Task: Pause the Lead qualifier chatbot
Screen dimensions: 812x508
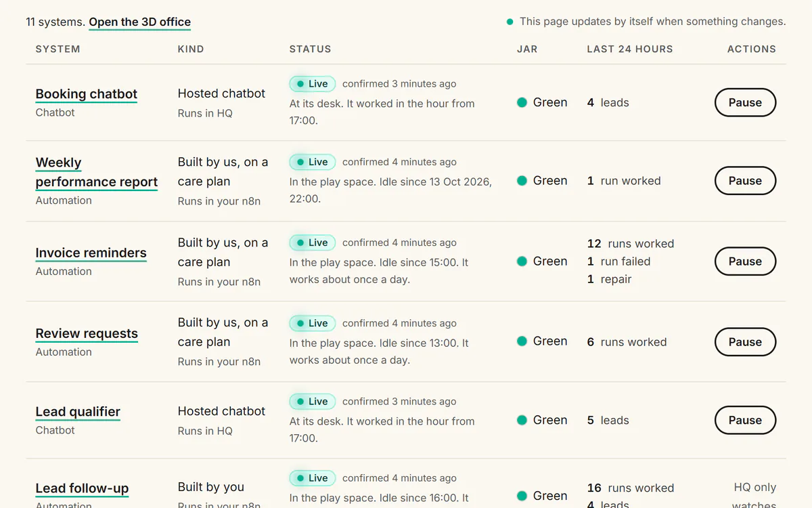Action: click(745, 420)
